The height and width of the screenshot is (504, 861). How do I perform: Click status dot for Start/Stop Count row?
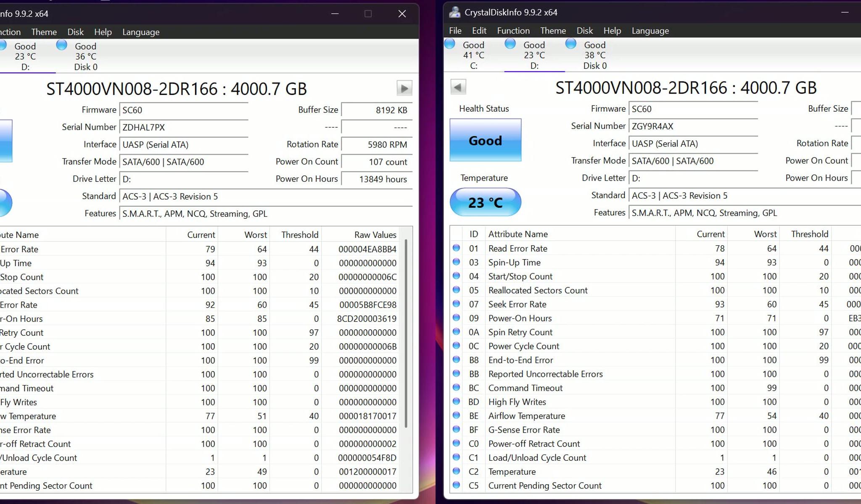tap(456, 276)
